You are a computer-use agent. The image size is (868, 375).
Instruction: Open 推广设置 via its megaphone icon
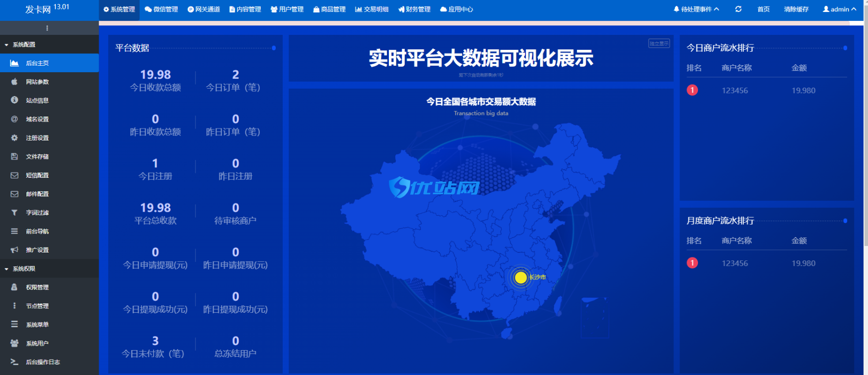pos(14,250)
